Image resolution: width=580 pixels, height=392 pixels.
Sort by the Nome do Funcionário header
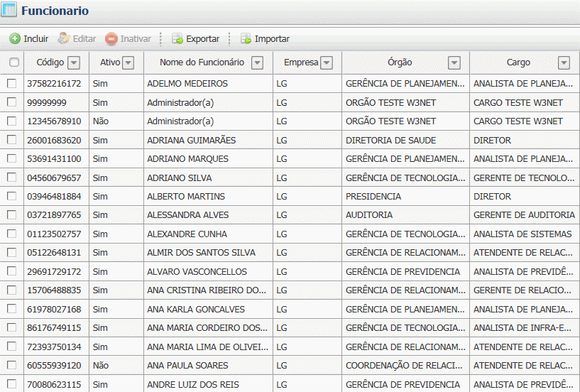(x=202, y=62)
